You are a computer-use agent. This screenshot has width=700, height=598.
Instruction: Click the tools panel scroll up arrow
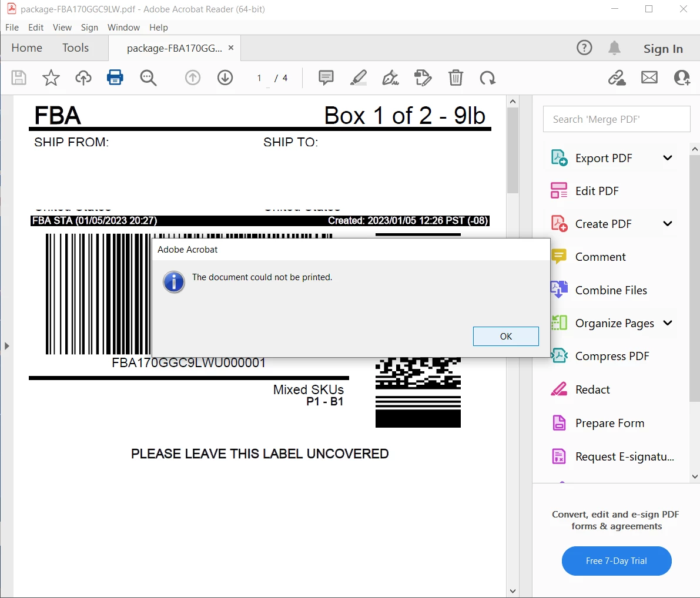click(x=695, y=149)
